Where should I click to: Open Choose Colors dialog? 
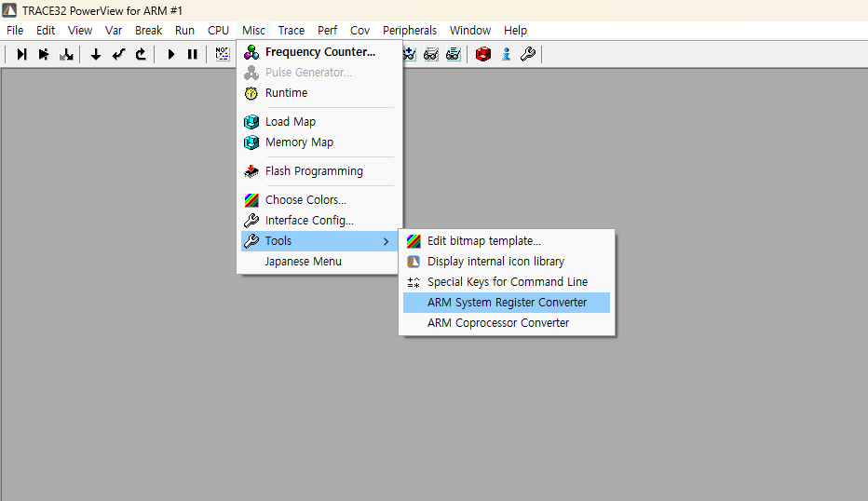(x=305, y=200)
